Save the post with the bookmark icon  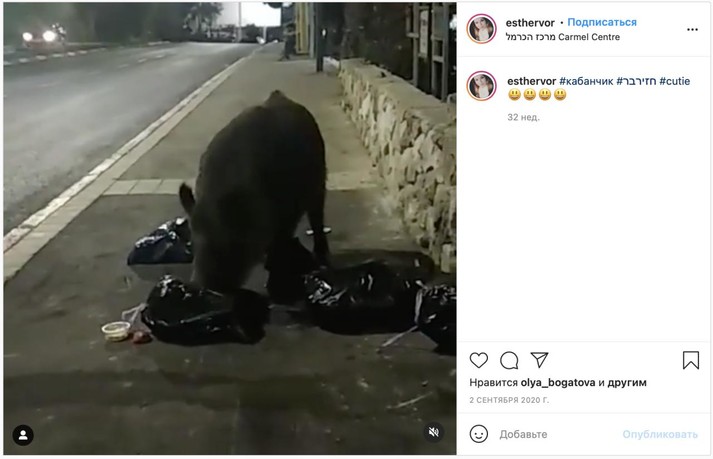click(691, 360)
